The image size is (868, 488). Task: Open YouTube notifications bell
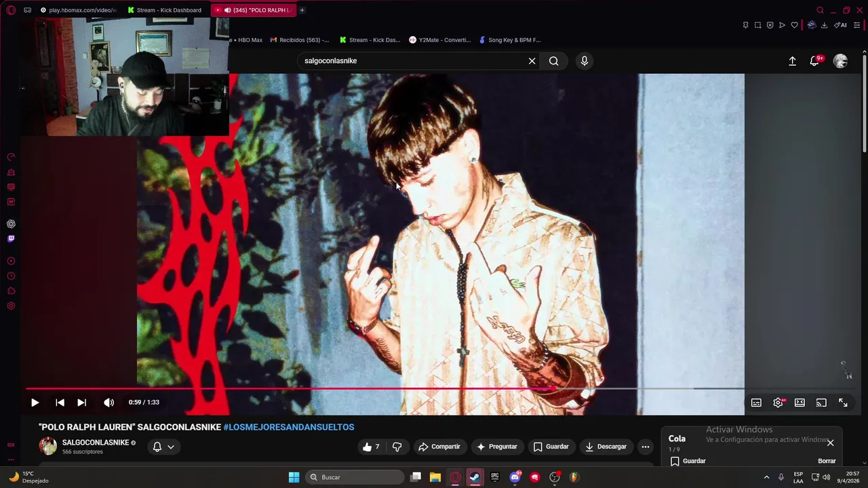816,61
